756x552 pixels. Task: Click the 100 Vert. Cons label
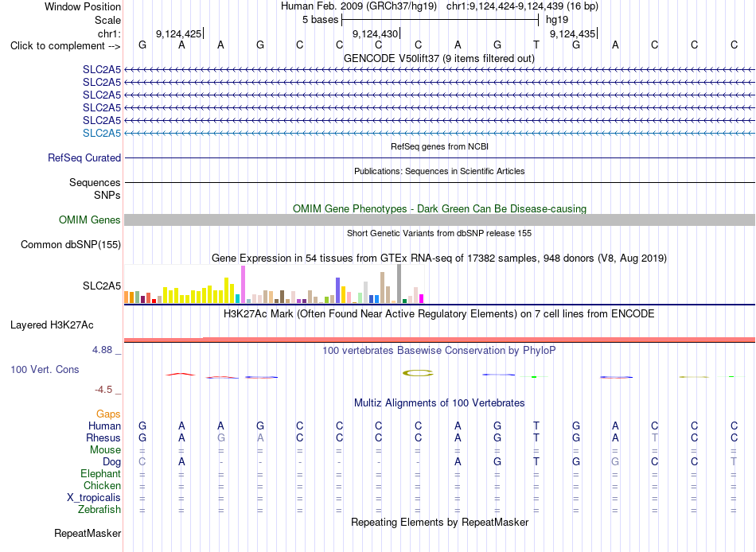(45, 369)
